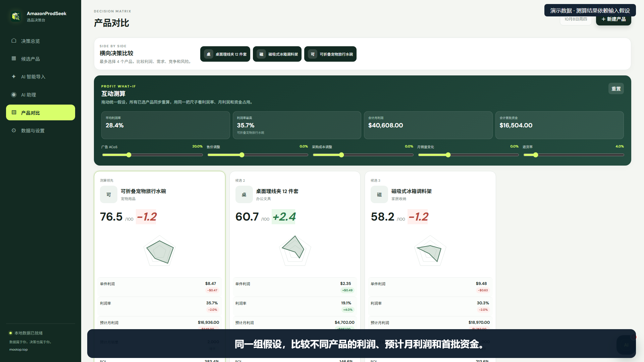Screen dimensions: 644x362
Task: Adjust the 广告 ACoS slider handle
Action: click(129, 155)
